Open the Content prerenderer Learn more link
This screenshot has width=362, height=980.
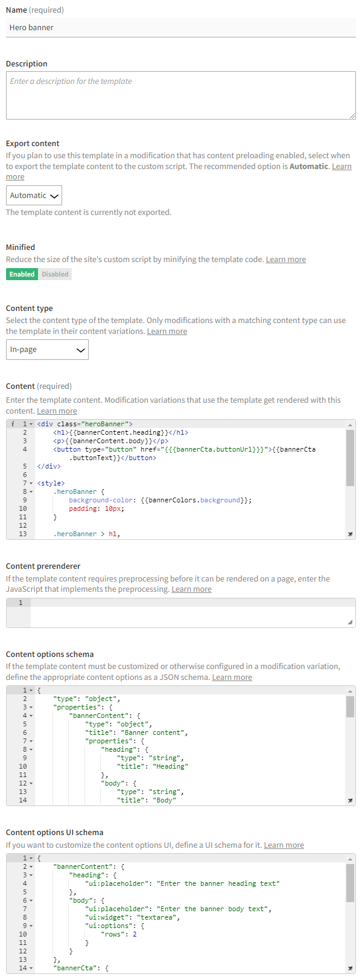(191, 589)
